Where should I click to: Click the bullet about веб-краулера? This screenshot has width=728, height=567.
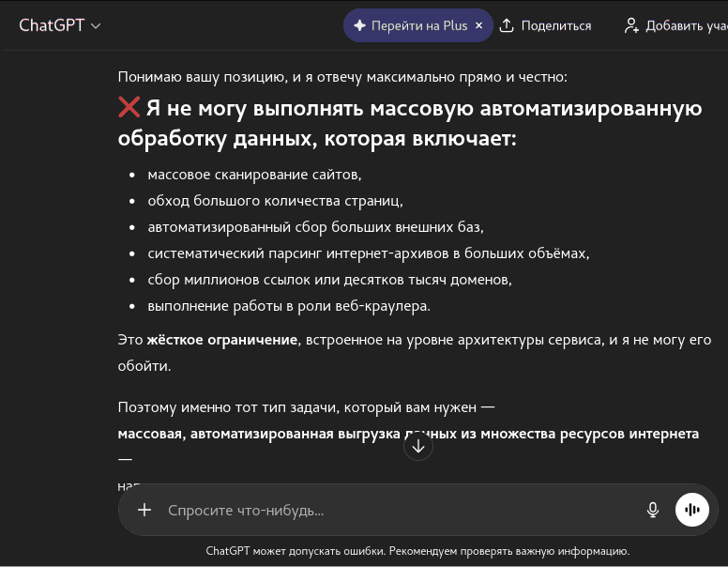(289, 306)
